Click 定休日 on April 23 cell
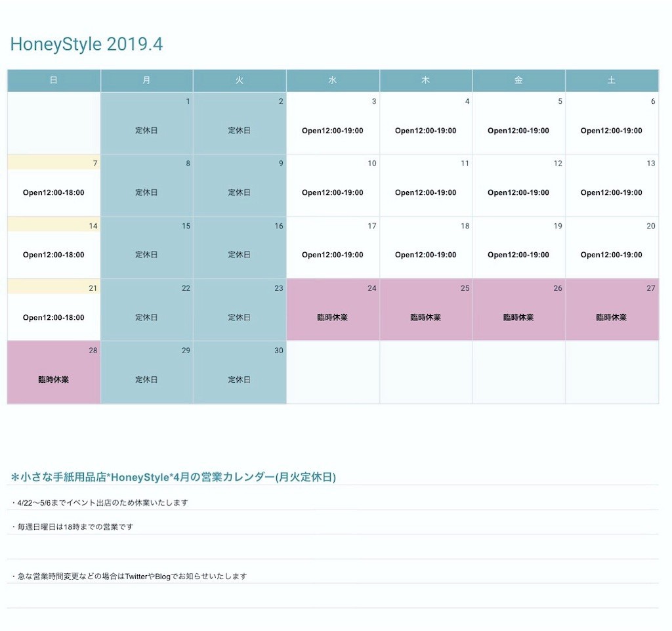Image resolution: width=672 pixels, height=631 pixels. pyautogui.click(x=240, y=317)
